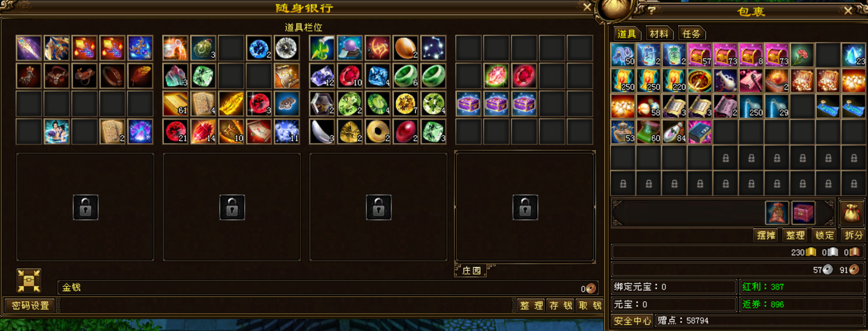Viewport: 868px width, 331px height.
Task: Click the yellow bank chest icon above 密码设置
Action: (x=29, y=280)
